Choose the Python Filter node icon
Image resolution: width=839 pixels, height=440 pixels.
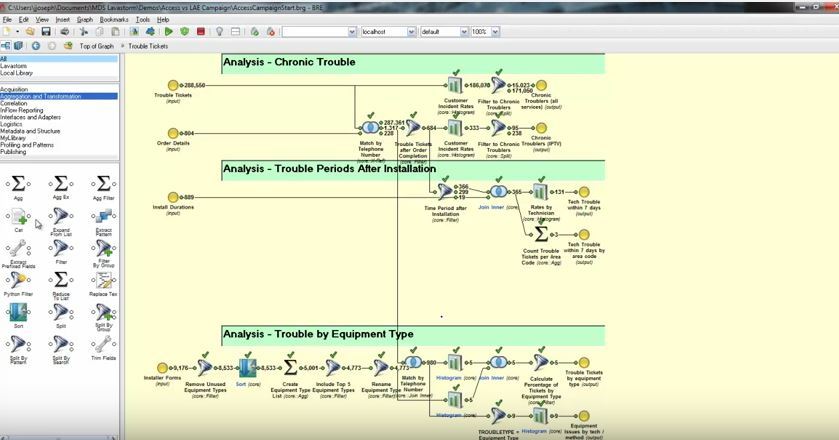point(18,280)
